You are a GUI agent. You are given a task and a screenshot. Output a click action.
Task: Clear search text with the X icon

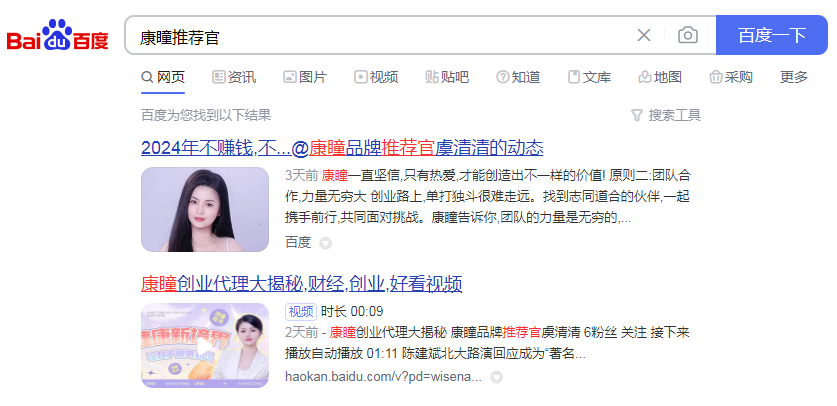[644, 35]
